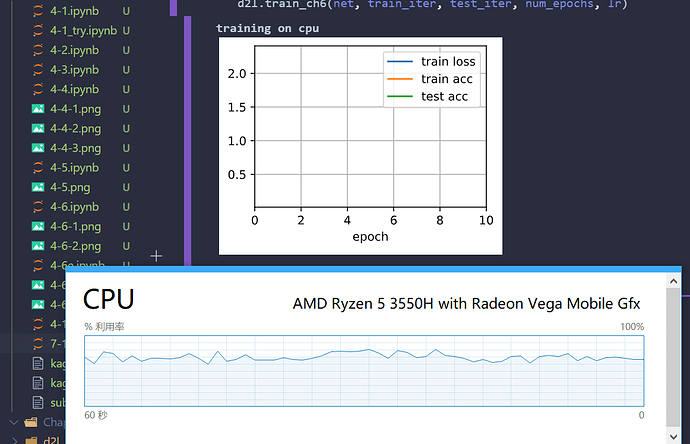Click the Jupyter icon beside 4-5.ipynb
The width and height of the screenshot is (690, 444).
(38, 168)
